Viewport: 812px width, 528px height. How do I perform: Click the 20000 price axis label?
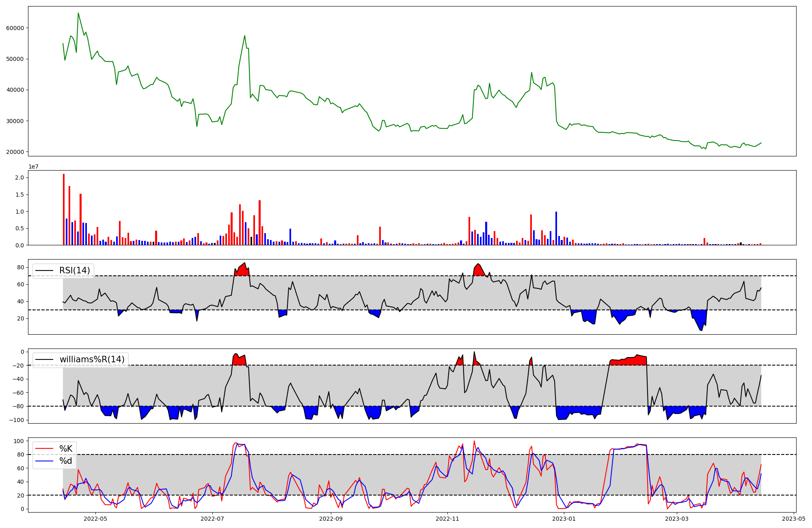coord(15,152)
